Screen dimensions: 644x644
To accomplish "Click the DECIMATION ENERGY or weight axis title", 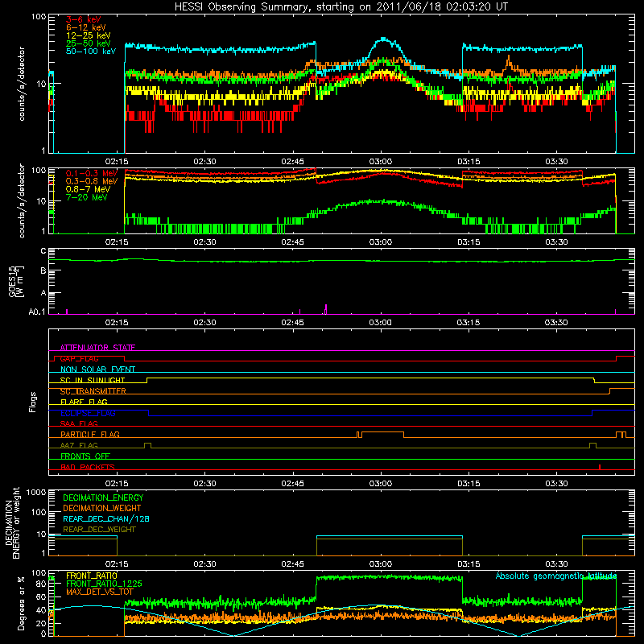I will [13, 522].
